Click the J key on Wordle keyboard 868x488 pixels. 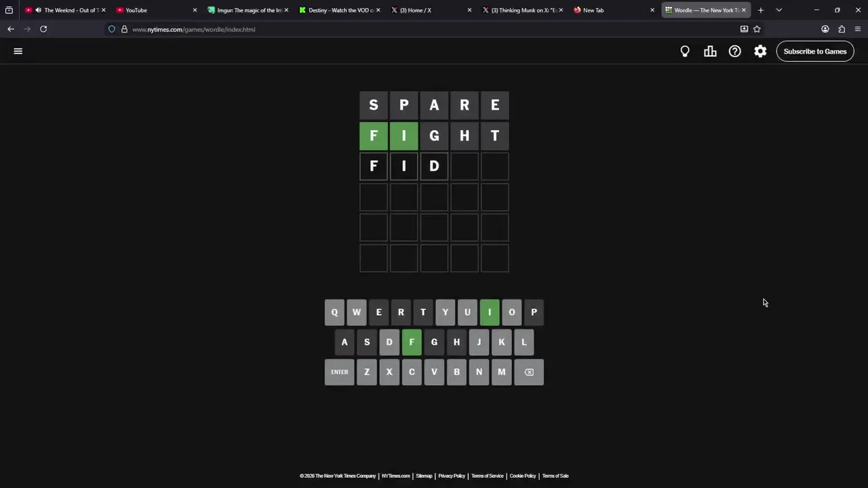[479, 342]
